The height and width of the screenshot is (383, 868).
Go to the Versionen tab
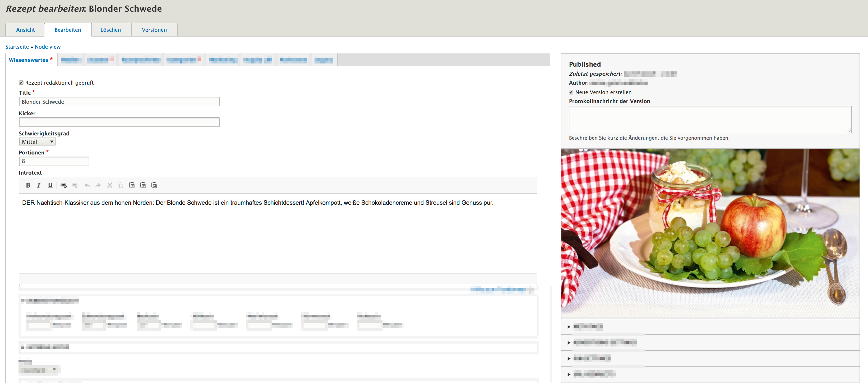[x=154, y=30]
